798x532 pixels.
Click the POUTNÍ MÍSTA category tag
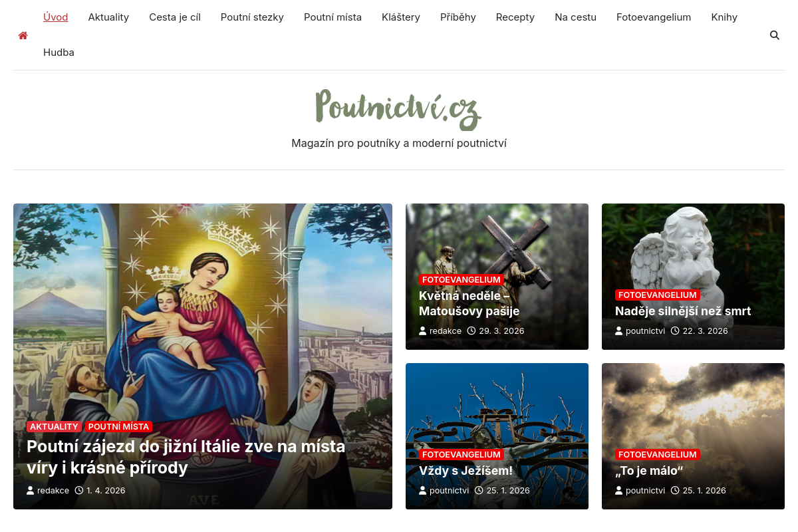(x=118, y=426)
